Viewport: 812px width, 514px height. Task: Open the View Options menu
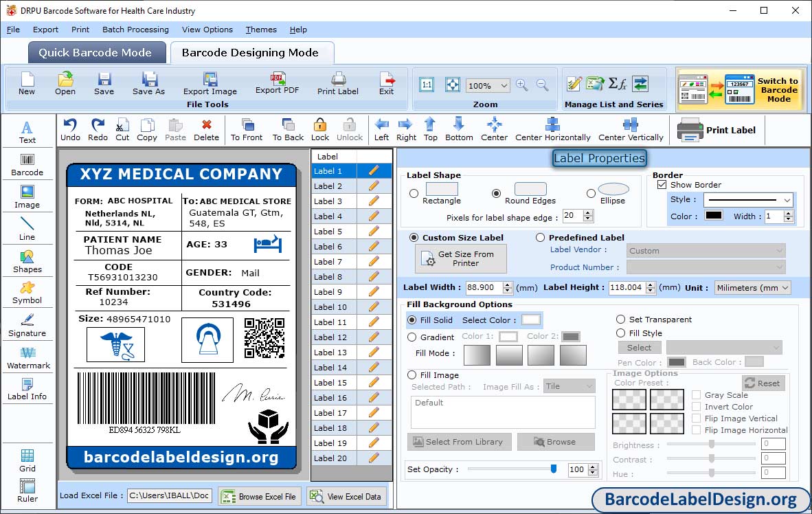tap(207, 30)
